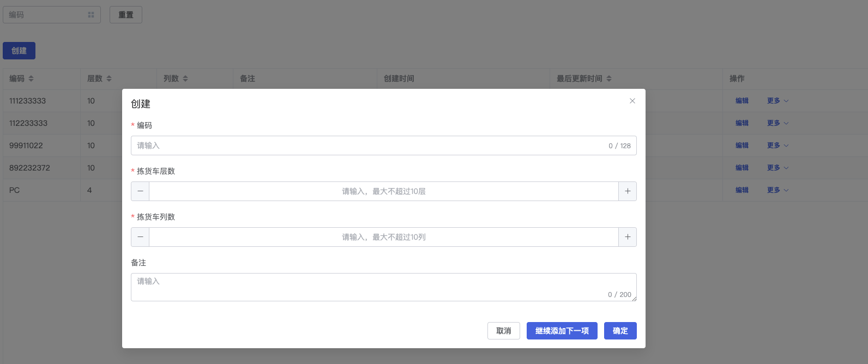Click 编辑 for row 112233333
868x364 pixels.
point(742,123)
